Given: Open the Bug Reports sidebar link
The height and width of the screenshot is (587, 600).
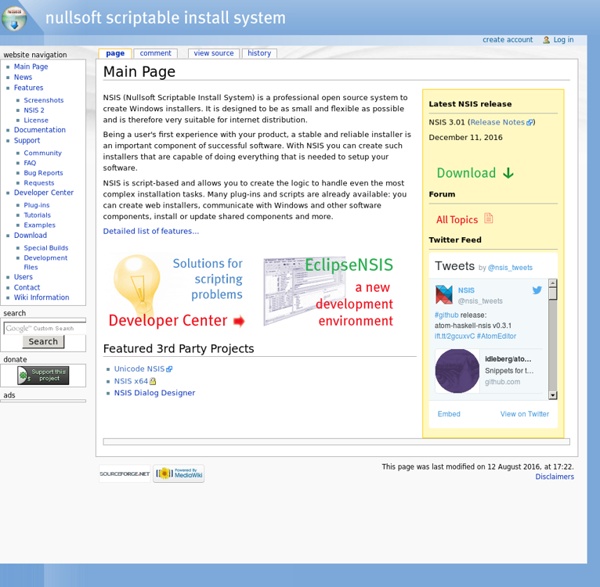Looking at the screenshot, I should (x=43, y=173).
